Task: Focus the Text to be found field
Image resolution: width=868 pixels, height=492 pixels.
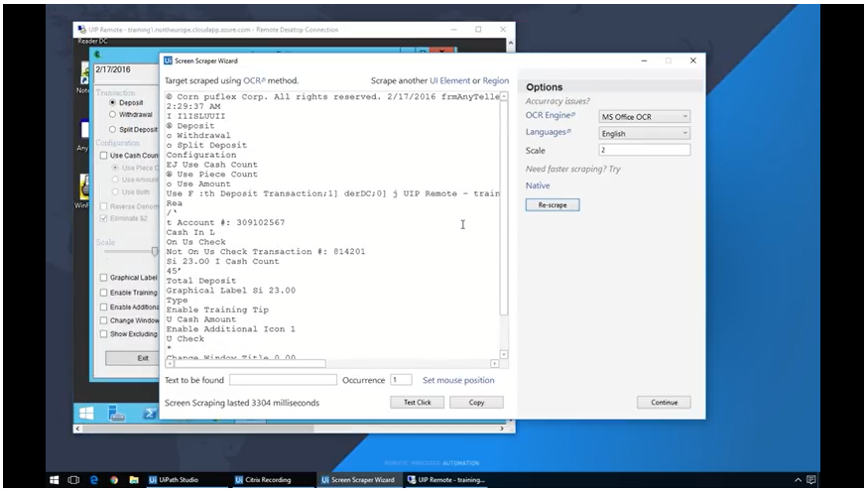Action: click(283, 380)
